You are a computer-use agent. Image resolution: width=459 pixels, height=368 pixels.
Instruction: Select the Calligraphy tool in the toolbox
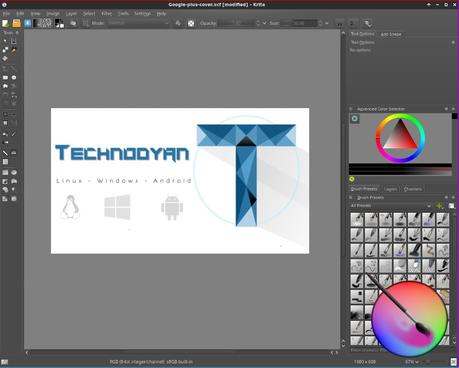coord(14,50)
